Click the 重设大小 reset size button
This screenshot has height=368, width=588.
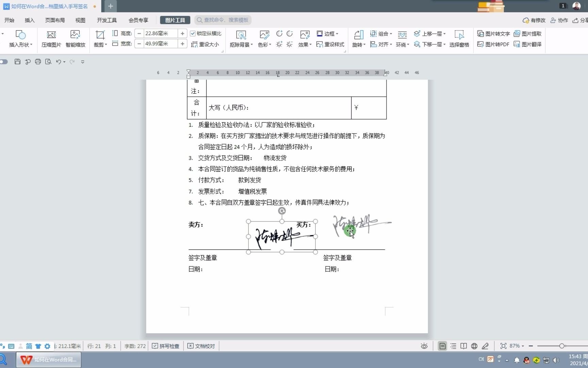click(205, 44)
